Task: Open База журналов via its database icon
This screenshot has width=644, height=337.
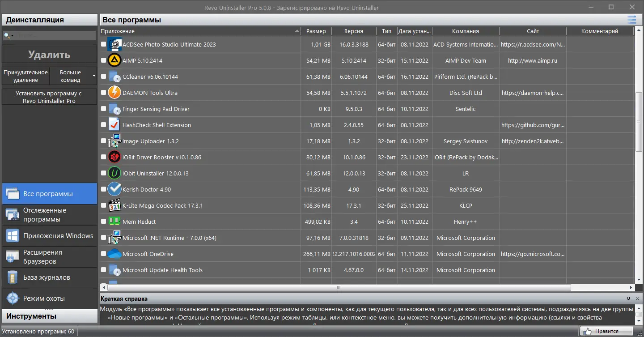Action: (x=12, y=277)
